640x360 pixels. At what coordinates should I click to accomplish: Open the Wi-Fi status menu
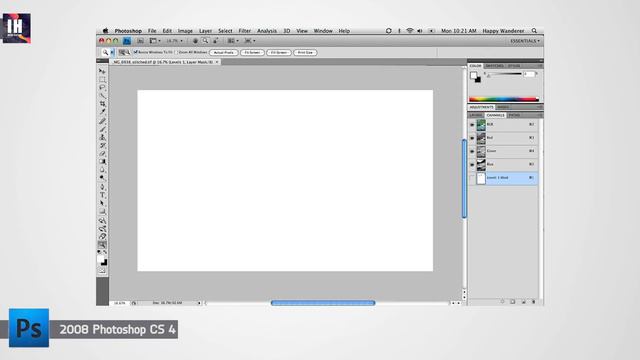pyautogui.click(x=409, y=31)
